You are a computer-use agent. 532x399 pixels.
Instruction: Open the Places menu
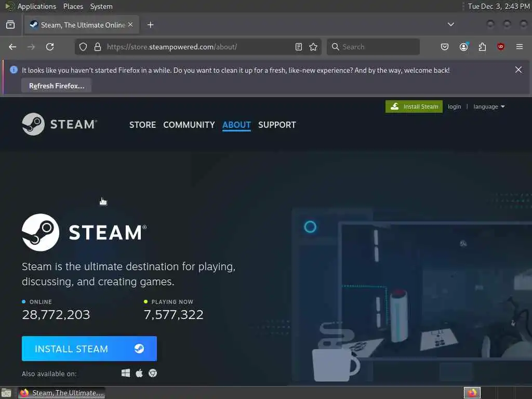(73, 6)
